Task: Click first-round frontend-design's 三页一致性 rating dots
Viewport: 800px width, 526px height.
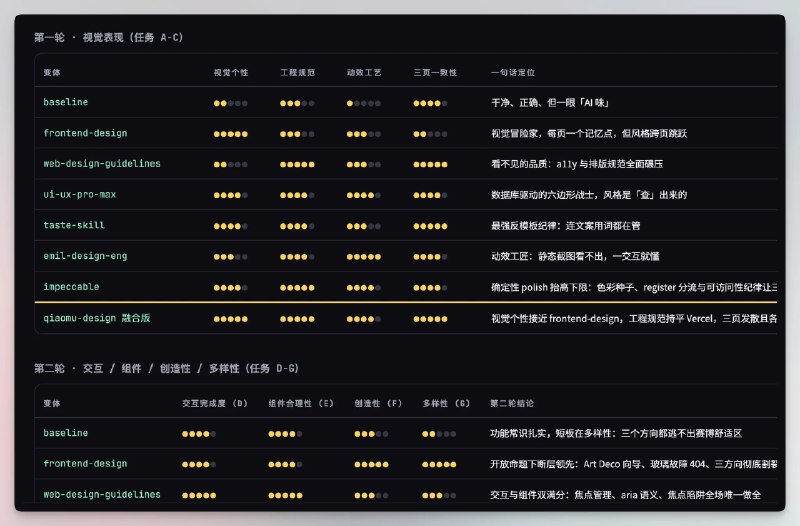Action: (430, 134)
